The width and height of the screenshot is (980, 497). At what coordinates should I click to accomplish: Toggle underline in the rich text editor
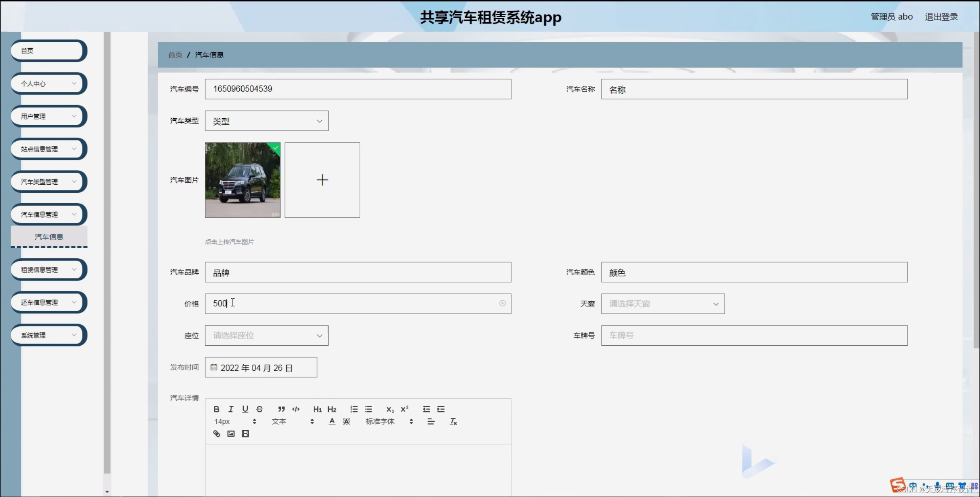tap(245, 409)
